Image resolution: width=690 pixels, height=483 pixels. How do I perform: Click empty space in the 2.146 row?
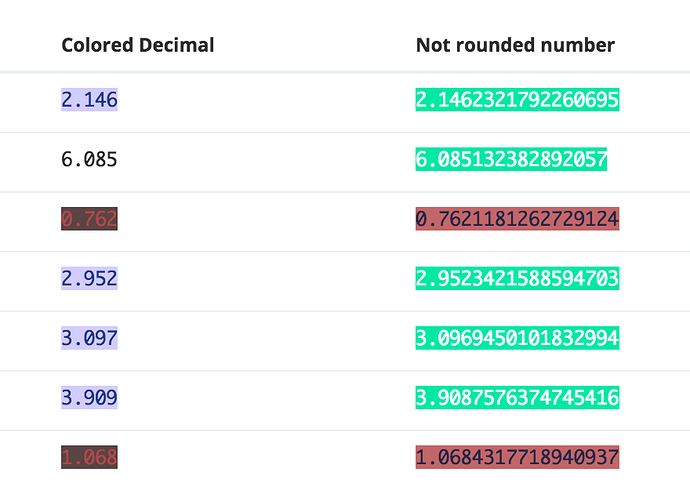(264, 102)
